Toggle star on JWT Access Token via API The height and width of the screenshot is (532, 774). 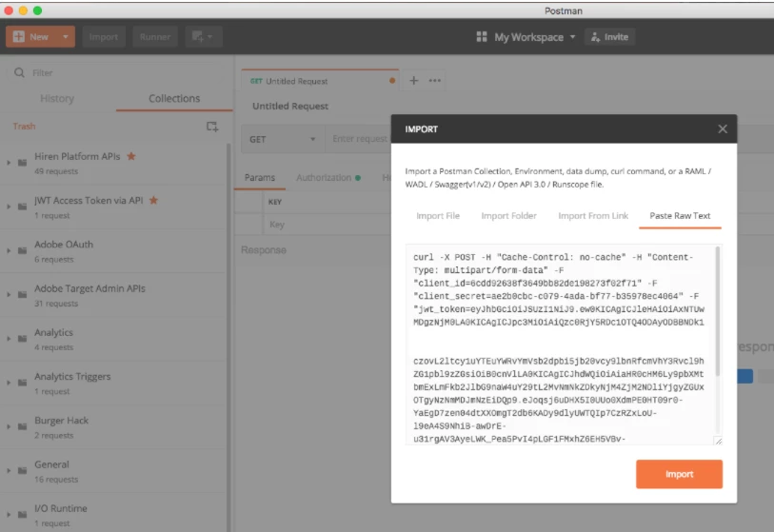click(153, 200)
